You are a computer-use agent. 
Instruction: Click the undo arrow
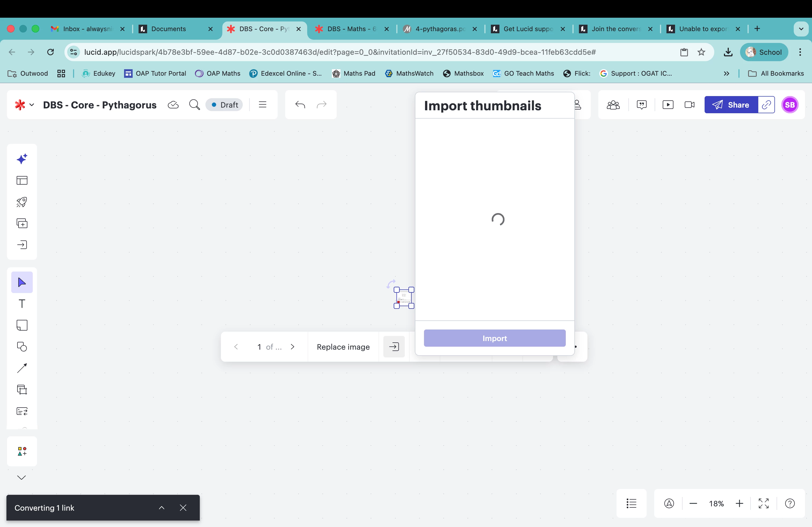[300, 105]
